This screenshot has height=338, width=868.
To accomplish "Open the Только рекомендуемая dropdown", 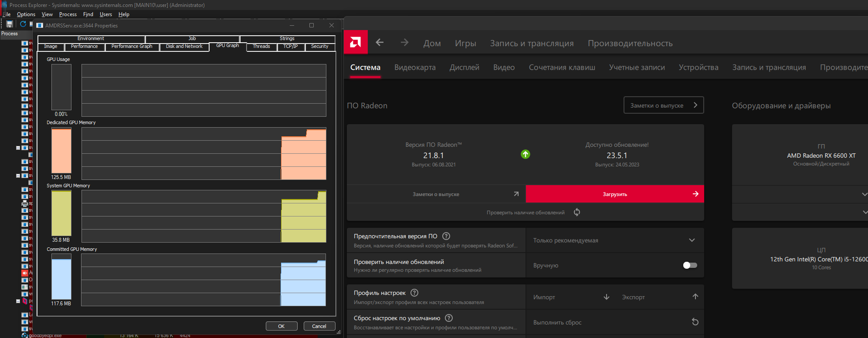I will coord(615,240).
